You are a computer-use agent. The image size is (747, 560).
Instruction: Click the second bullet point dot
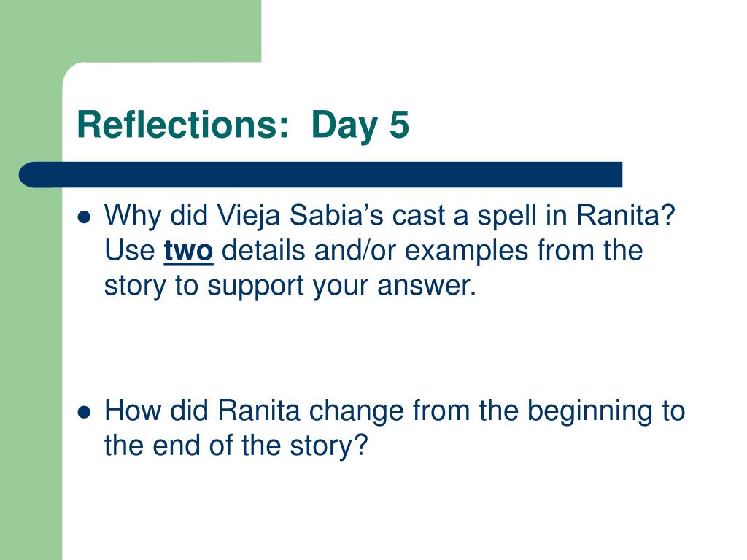pos(84,411)
